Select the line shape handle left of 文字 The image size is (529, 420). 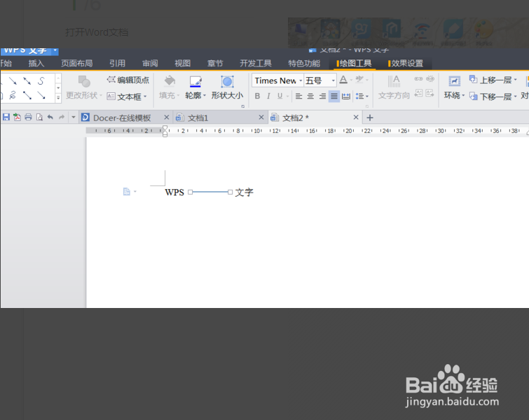(x=230, y=192)
